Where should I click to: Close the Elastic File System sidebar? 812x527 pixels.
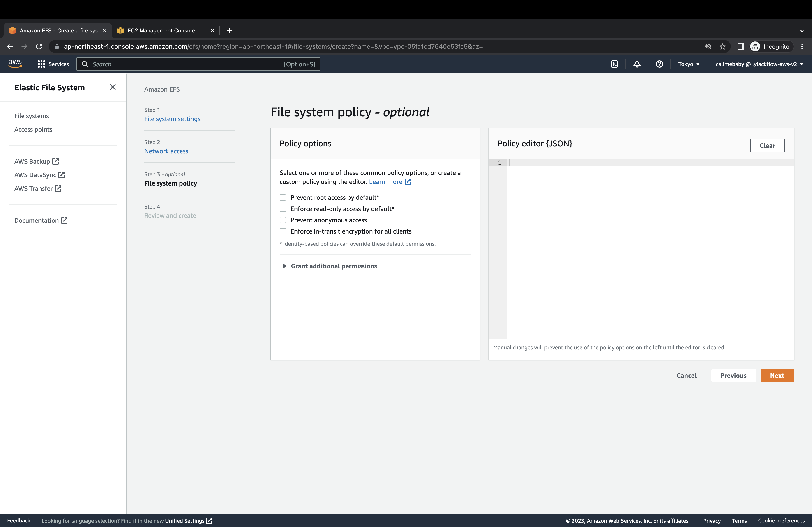click(113, 87)
